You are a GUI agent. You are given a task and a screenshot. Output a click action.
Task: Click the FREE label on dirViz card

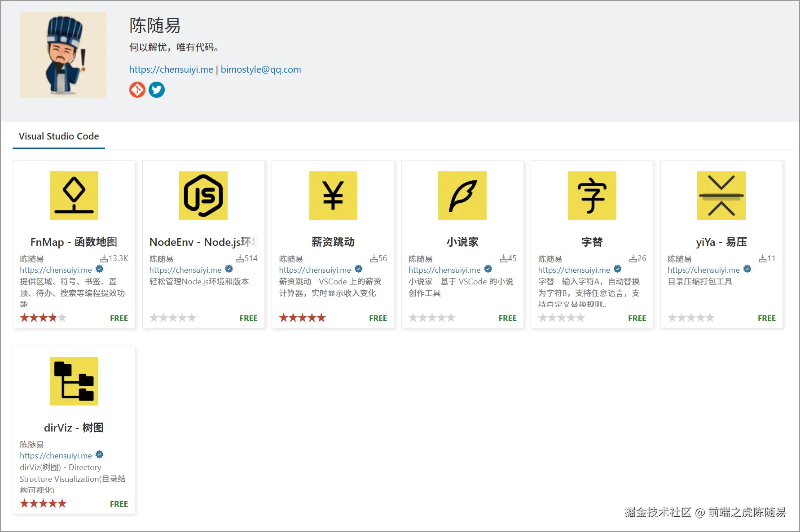119,504
